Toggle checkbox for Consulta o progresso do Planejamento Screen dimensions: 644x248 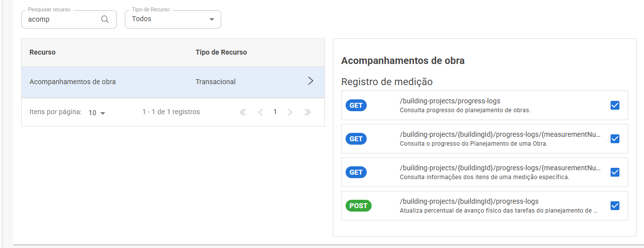(x=615, y=139)
